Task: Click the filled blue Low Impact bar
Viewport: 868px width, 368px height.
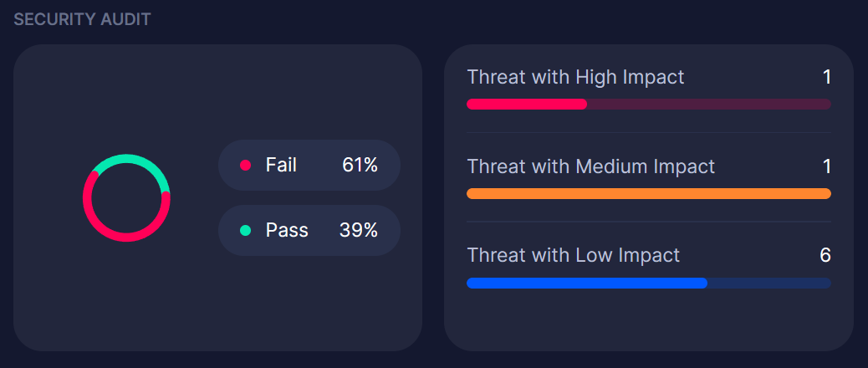Action: click(x=586, y=284)
